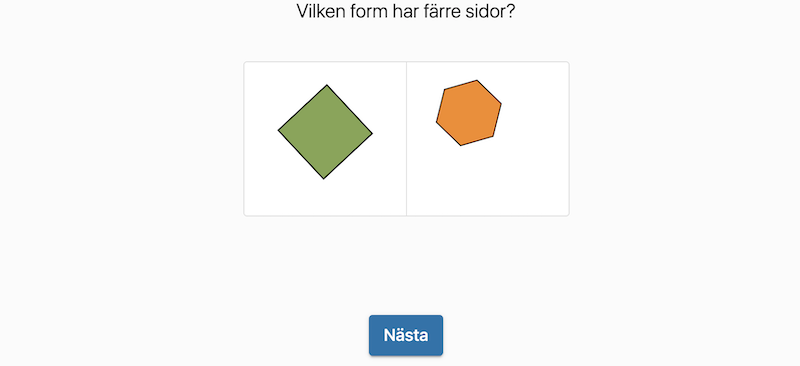Click the Nästa button
This screenshot has width=800, height=366.
coord(406,335)
